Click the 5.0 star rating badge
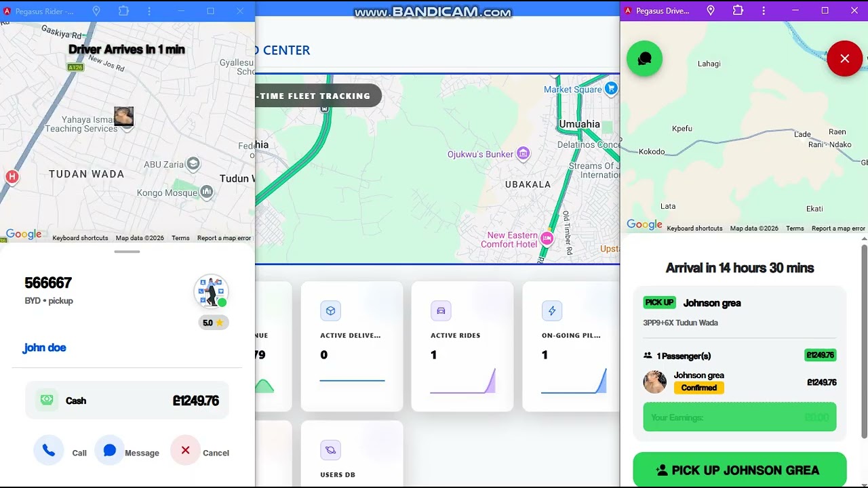 point(213,323)
